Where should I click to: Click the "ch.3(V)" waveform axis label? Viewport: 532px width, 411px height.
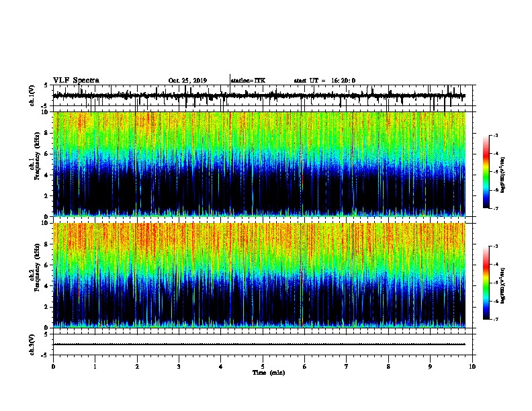(x=32, y=345)
